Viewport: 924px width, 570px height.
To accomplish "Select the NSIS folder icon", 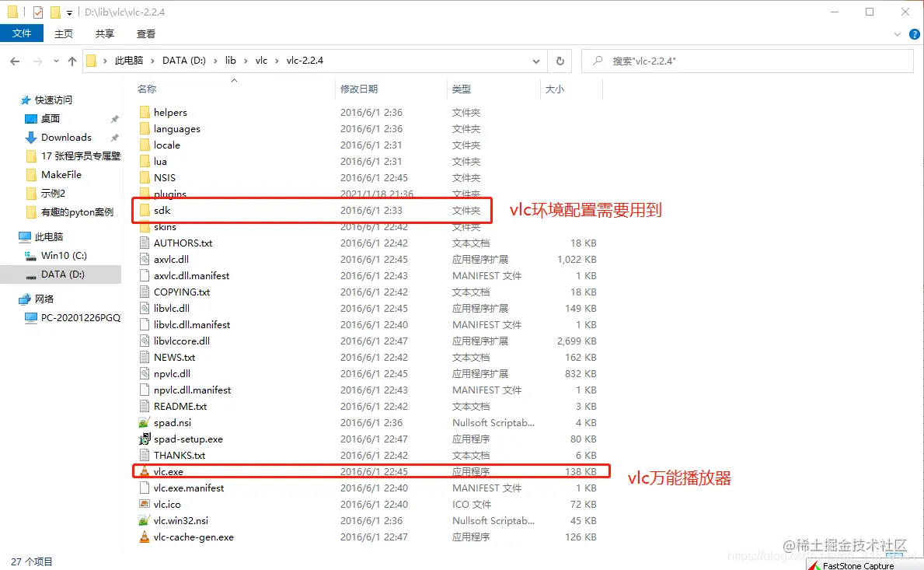I will (145, 177).
